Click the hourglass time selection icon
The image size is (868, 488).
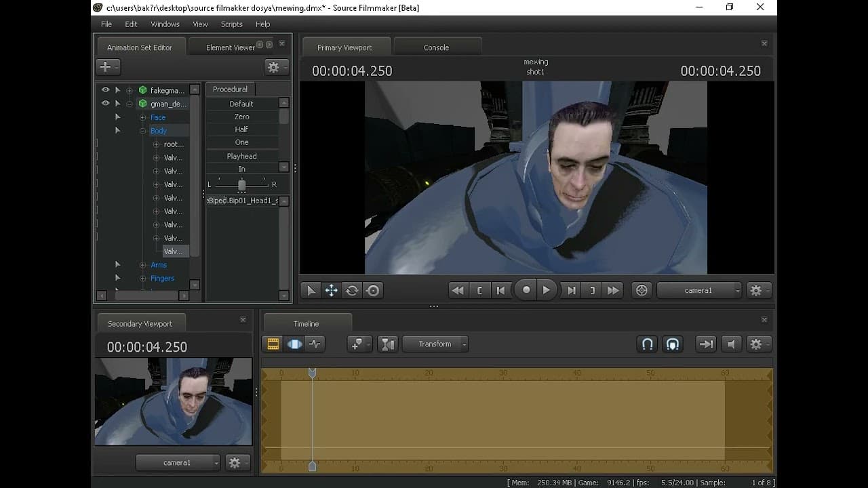tap(388, 344)
